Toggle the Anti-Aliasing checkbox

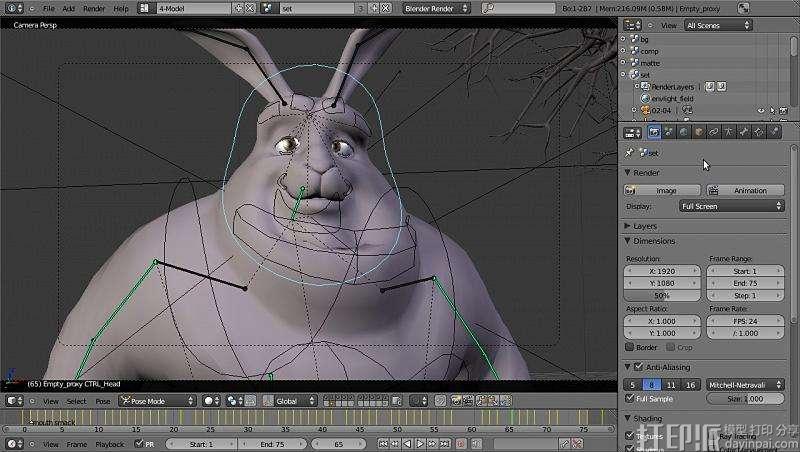638,367
